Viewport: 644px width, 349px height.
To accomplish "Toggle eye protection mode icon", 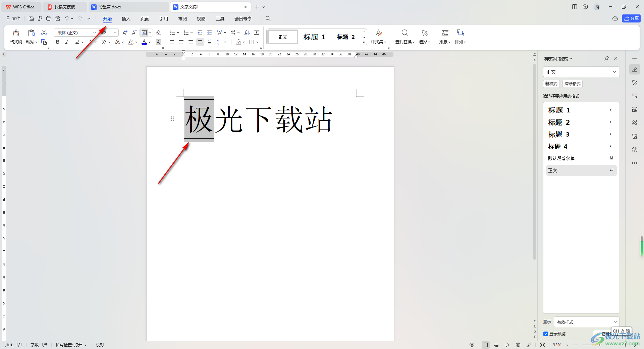I will (472, 345).
